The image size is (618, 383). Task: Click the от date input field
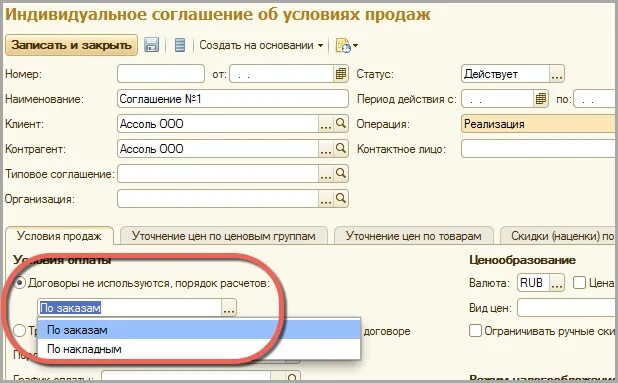[281, 74]
